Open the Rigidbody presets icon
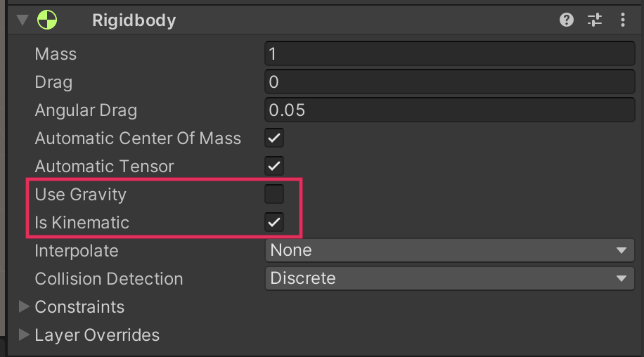 595,20
